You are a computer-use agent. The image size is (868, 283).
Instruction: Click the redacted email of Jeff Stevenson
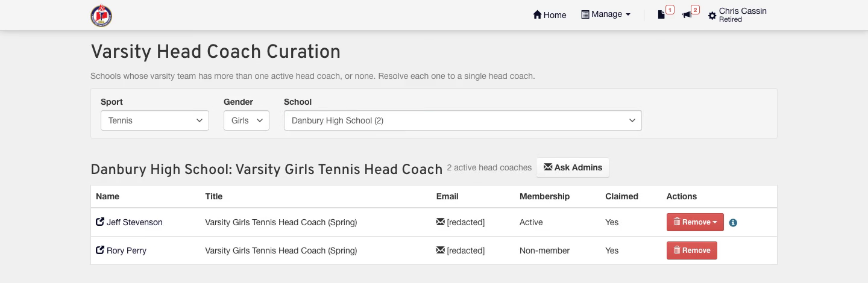tap(465, 222)
